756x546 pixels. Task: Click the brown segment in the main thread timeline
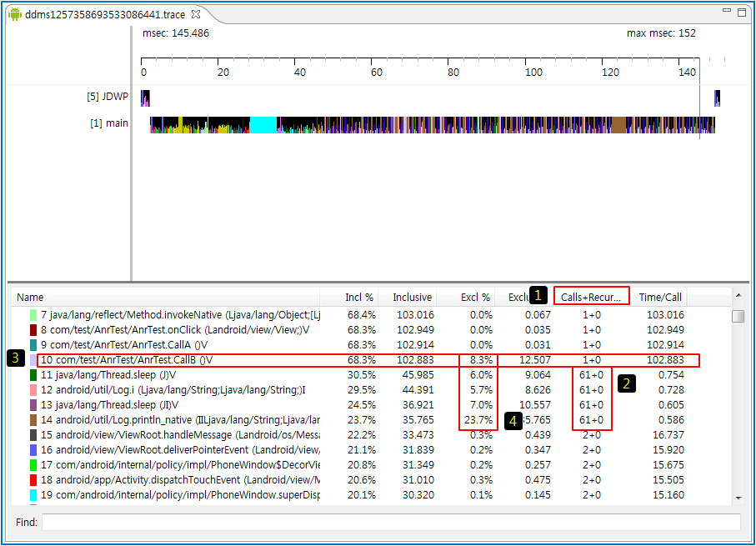[x=618, y=125]
